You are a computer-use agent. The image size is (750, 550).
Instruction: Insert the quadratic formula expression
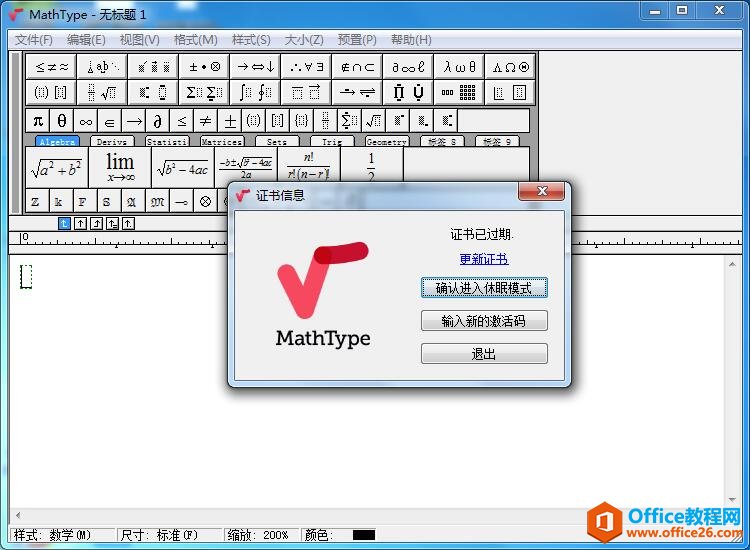245,166
